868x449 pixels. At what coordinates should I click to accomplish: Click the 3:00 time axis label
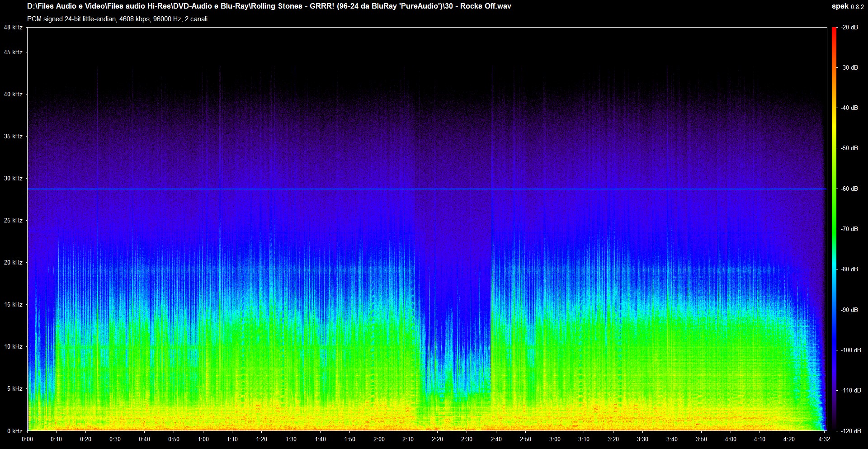[555, 440]
